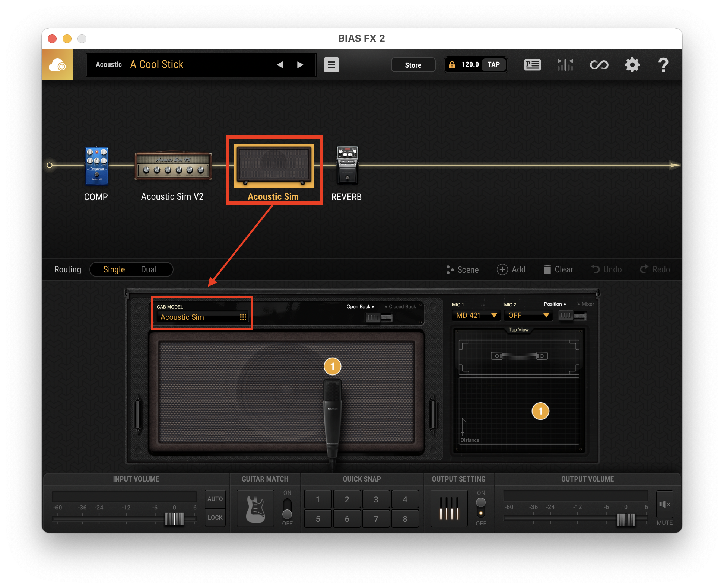Screen dimensions: 724x588
Task: Select the REVERB pedal
Action: click(x=347, y=165)
